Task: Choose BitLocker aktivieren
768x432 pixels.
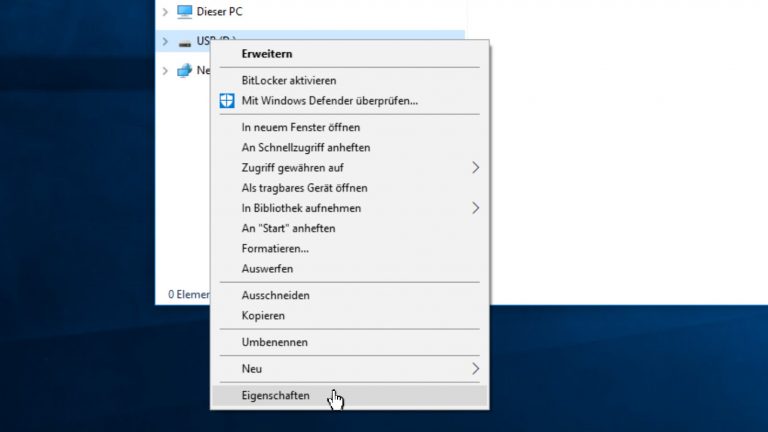Action: point(289,80)
